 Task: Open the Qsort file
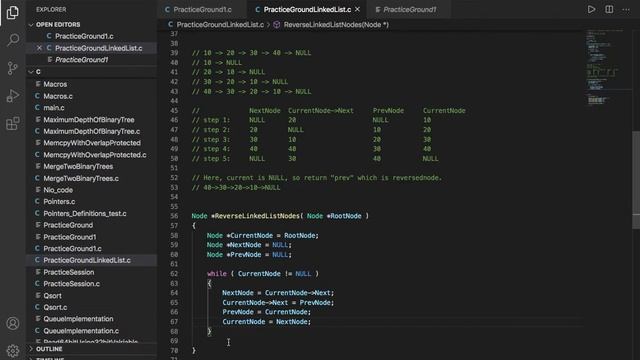tap(52, 296)
